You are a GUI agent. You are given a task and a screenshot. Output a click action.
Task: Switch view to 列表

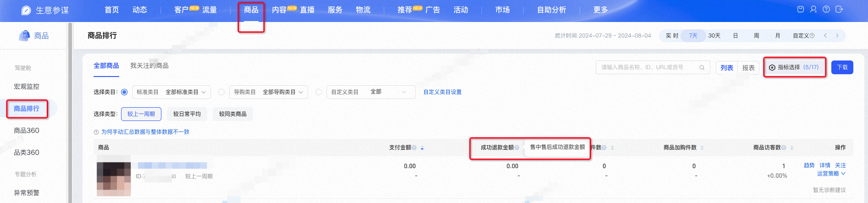727,68
